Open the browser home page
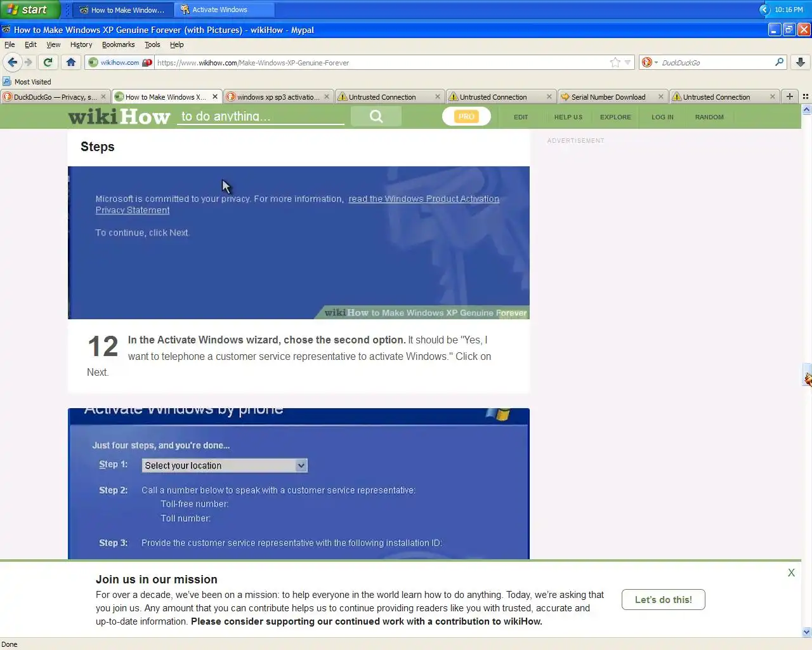Image resolution: width=812 pixels, height=650 pixels. pos(71,62)
